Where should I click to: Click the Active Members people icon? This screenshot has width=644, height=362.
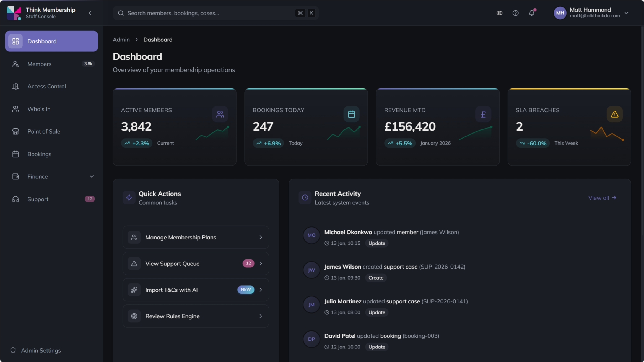[x=220, y=114]
